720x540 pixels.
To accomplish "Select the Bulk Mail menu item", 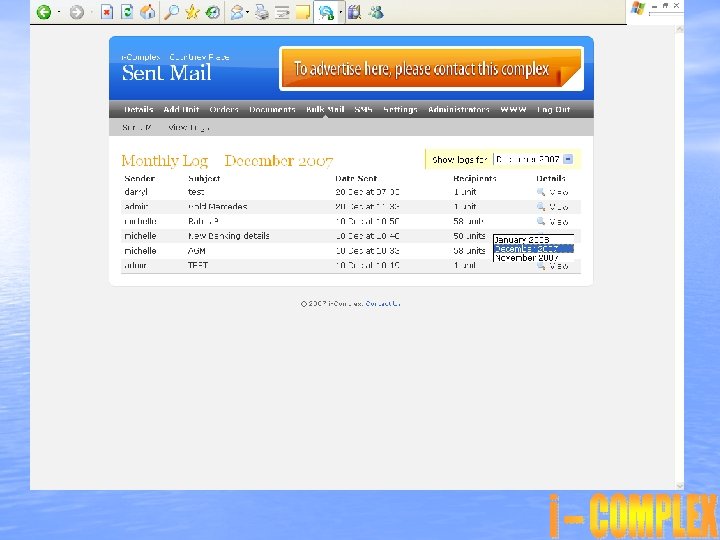I will [325, 109].
